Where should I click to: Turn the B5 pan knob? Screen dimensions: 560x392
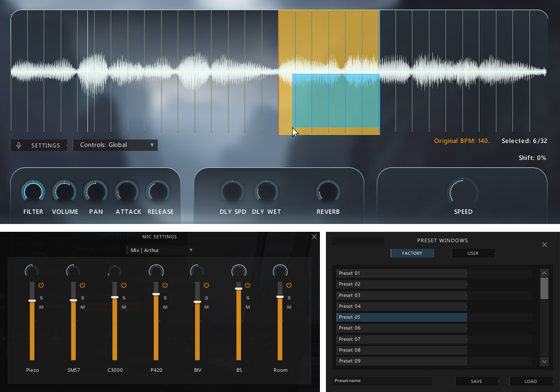tap(239, 271)
